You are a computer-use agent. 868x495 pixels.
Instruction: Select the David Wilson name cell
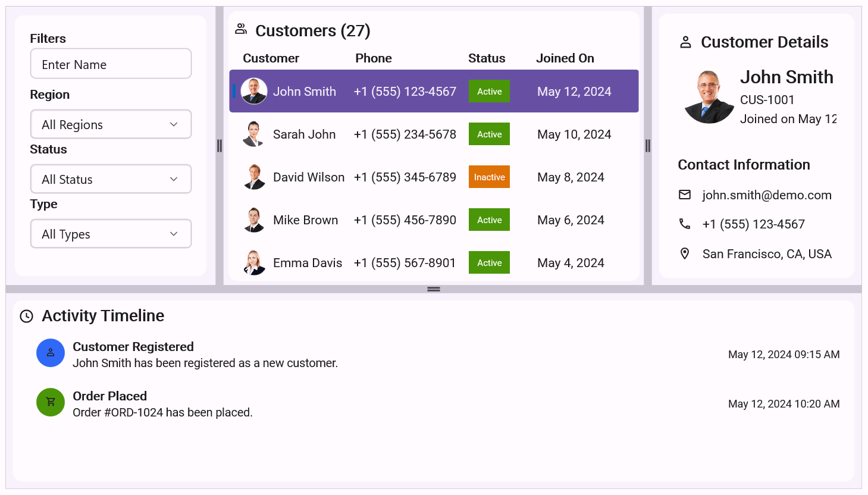point(309,177)
